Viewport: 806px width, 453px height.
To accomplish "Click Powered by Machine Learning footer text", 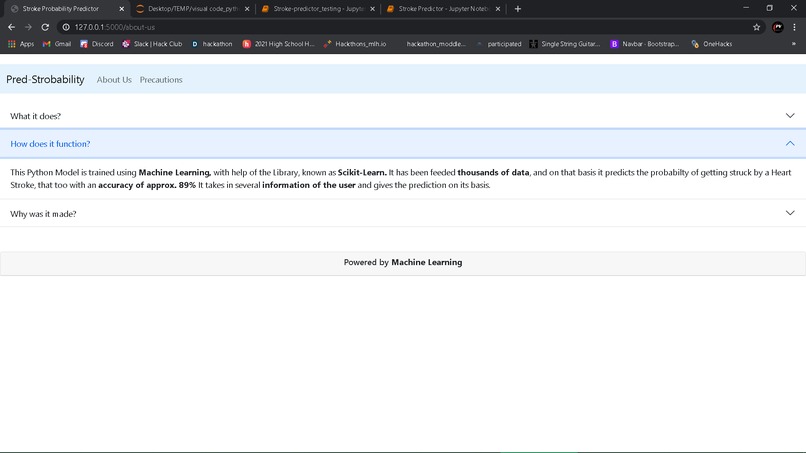I will 403,262.
